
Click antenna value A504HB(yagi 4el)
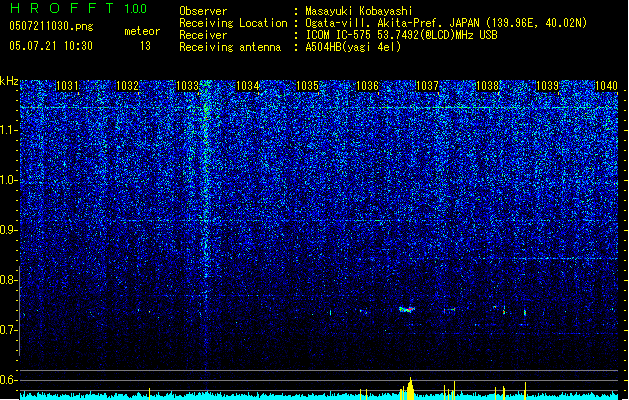(353, 47)
